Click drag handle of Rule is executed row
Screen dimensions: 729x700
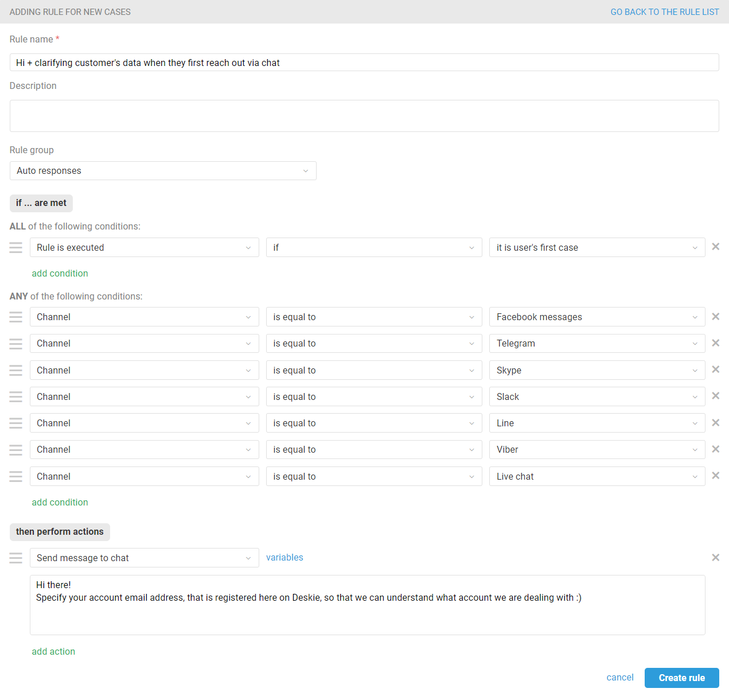[x=16, y=247]
